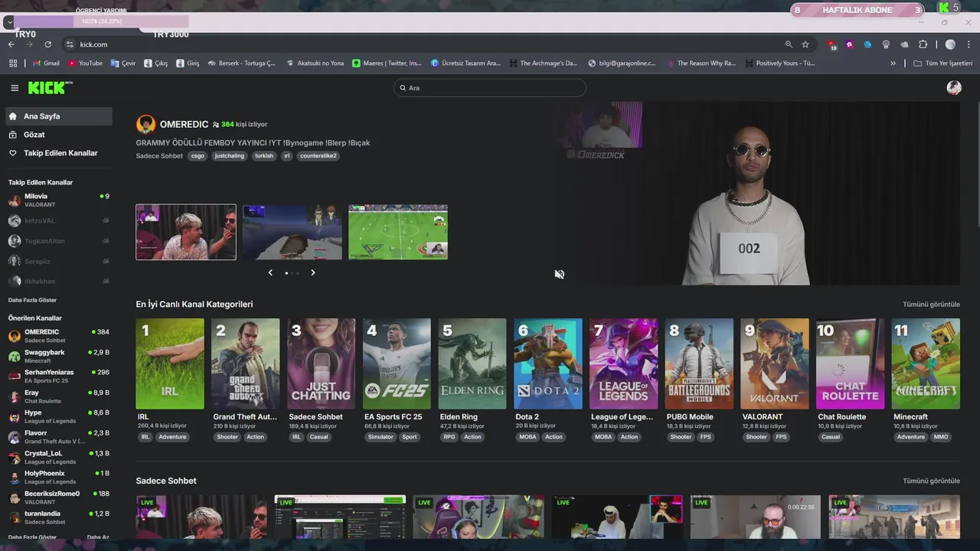This screenshot has height=551, width=980.
Task: Open the Elden Ring category card
Action: click(472, 364)
